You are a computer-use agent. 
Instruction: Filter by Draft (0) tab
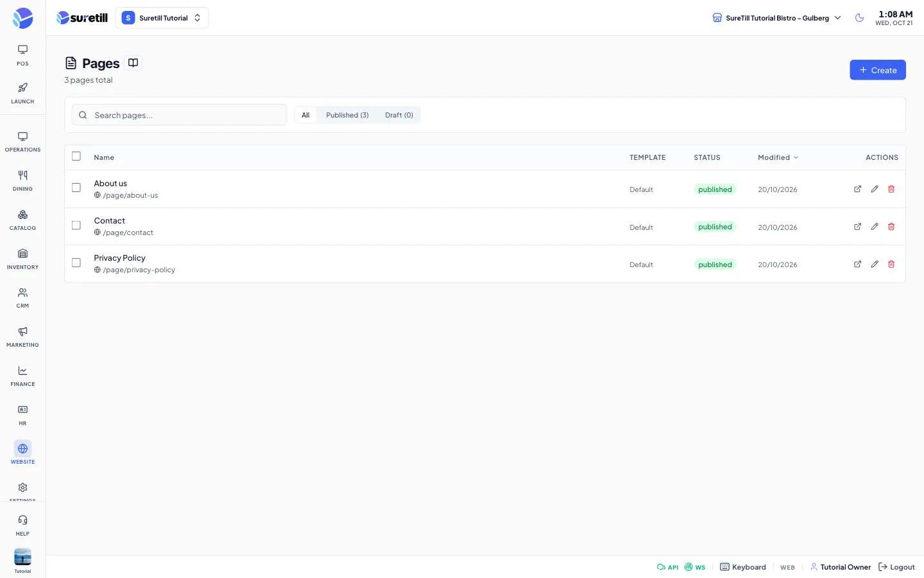pos(399,115)
